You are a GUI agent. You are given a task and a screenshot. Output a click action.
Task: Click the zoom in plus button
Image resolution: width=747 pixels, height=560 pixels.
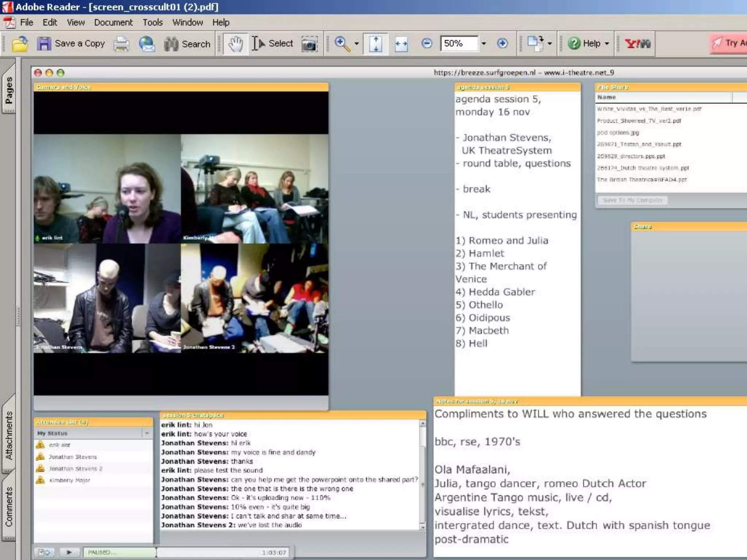click(502, 44)
